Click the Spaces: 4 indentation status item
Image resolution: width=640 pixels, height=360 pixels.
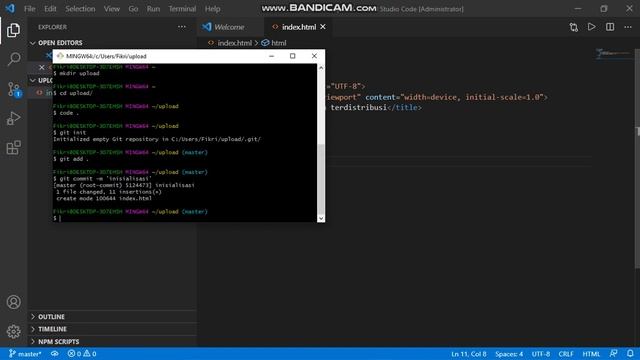click(x=509, y=354)
